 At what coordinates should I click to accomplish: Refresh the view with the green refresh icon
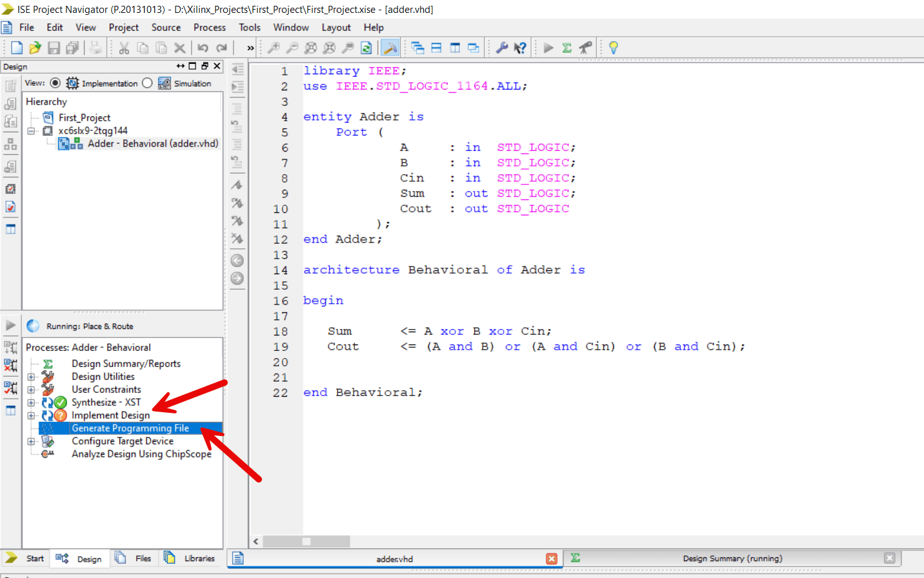[x=366, y=47]
